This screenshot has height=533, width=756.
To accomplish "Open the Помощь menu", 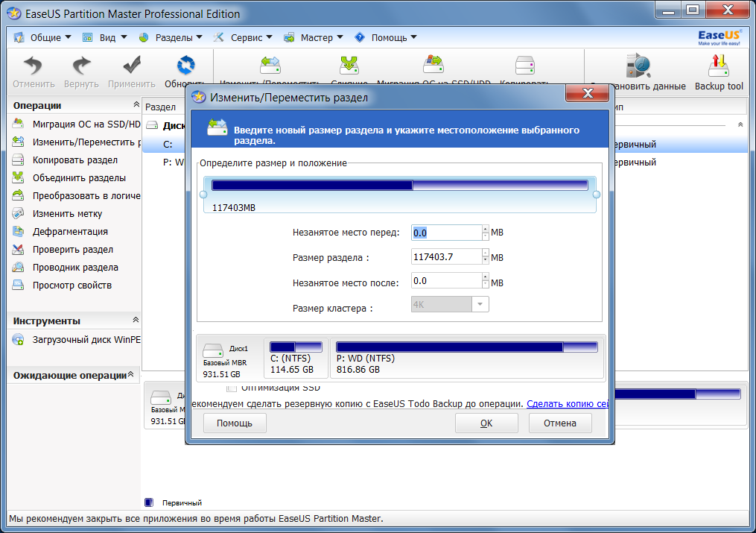I will click(385, 37).
